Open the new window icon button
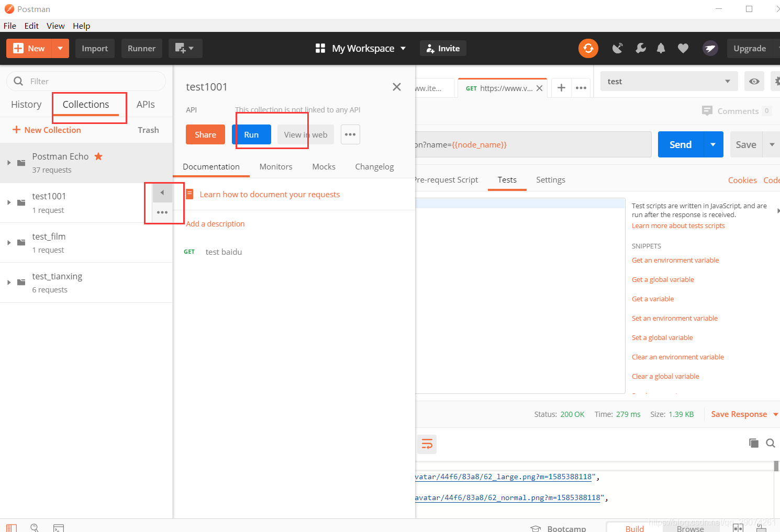 point(185,48)
